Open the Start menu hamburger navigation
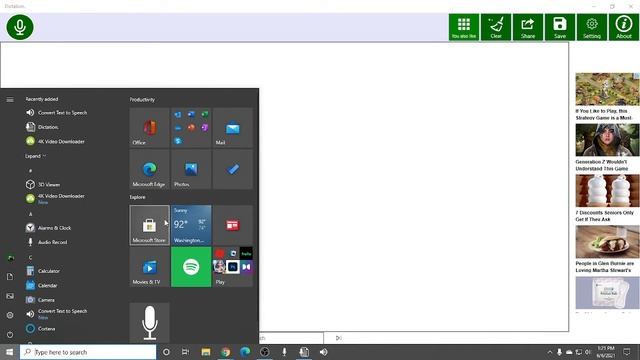The image size is (640, 360). (10, 100)
